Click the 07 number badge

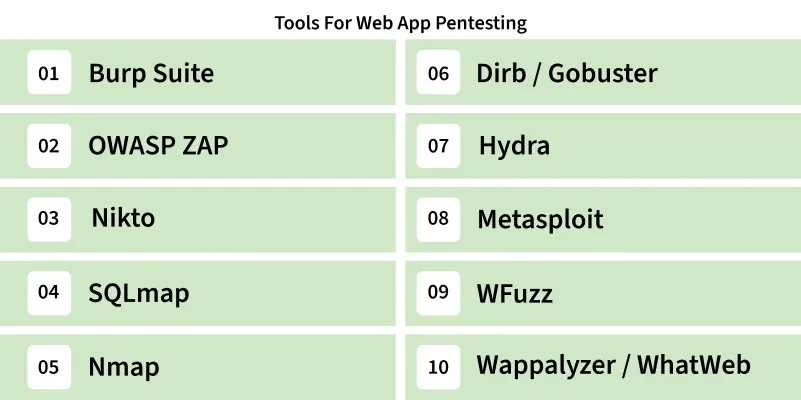click(x=438, y=146)
